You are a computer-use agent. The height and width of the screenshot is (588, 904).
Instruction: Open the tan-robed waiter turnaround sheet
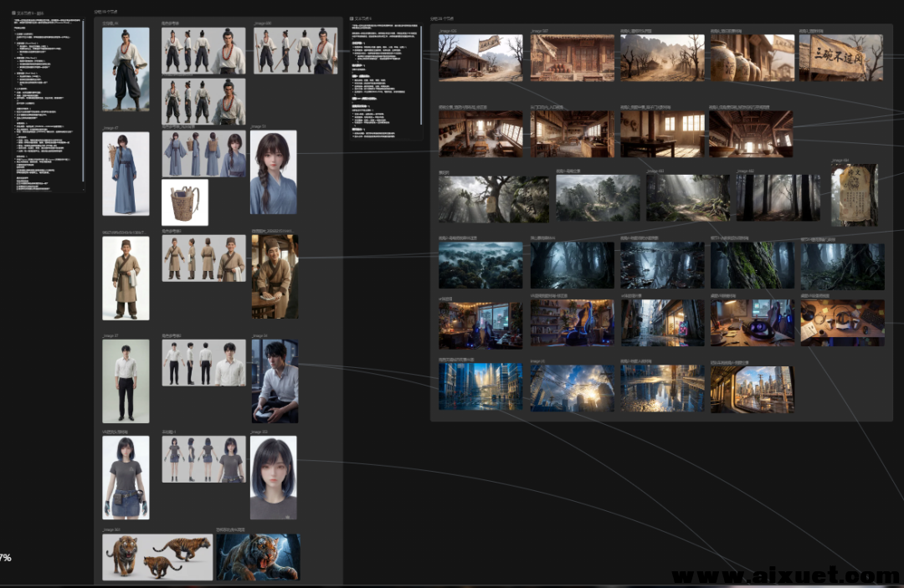point(203,258)
